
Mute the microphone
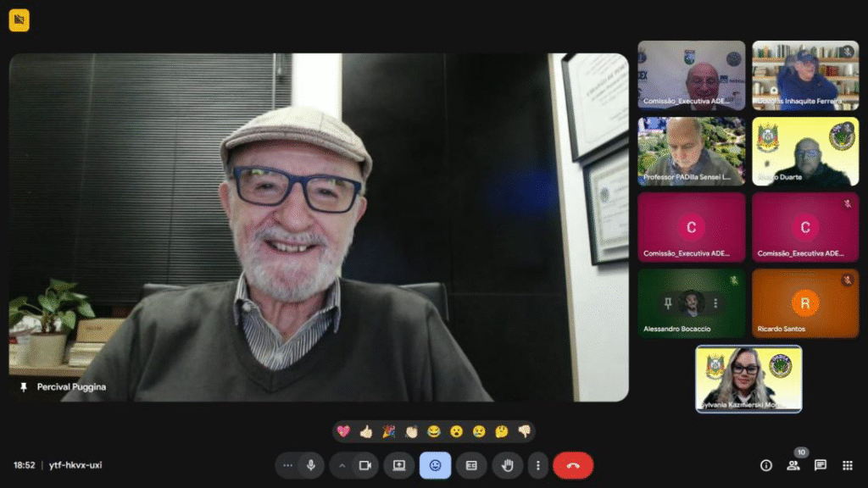[x=311, y=465]
